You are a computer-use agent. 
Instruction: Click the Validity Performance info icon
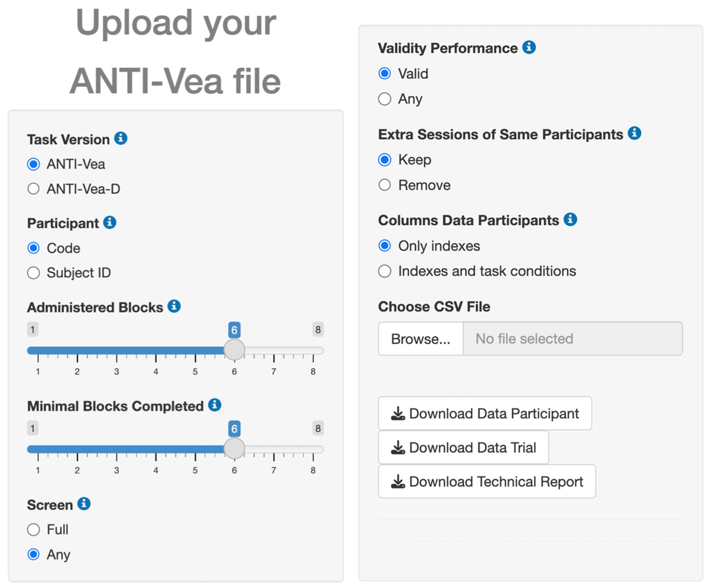point(529,47)
